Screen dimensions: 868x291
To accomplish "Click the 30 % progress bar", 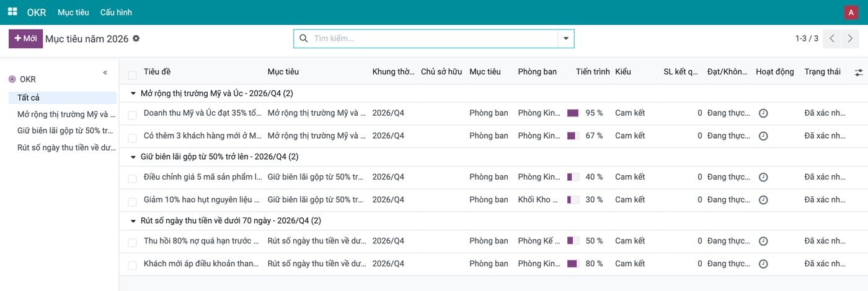I will 573,199.
